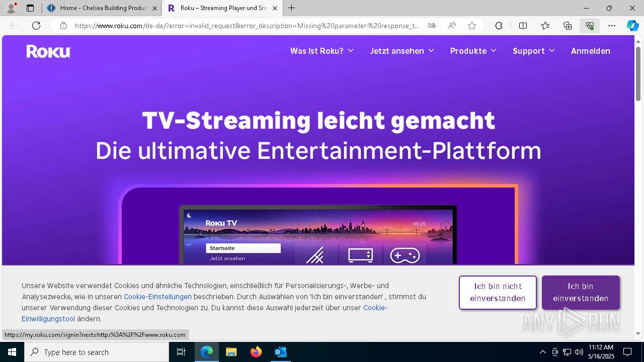Screen dimensions: 644x362
Task: Close the Roku tab
Action: tap(274, 8)
